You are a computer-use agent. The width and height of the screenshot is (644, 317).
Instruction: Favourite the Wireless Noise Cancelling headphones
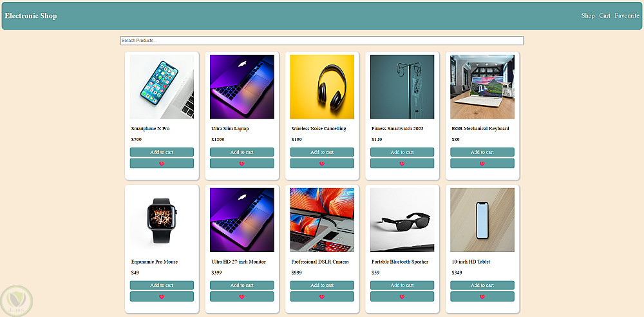click(322, 163)
